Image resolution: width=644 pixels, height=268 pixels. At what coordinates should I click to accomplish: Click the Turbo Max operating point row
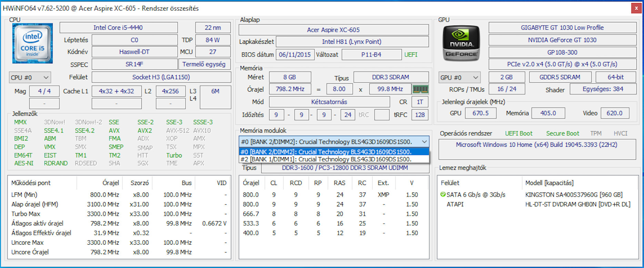[119, 214]
